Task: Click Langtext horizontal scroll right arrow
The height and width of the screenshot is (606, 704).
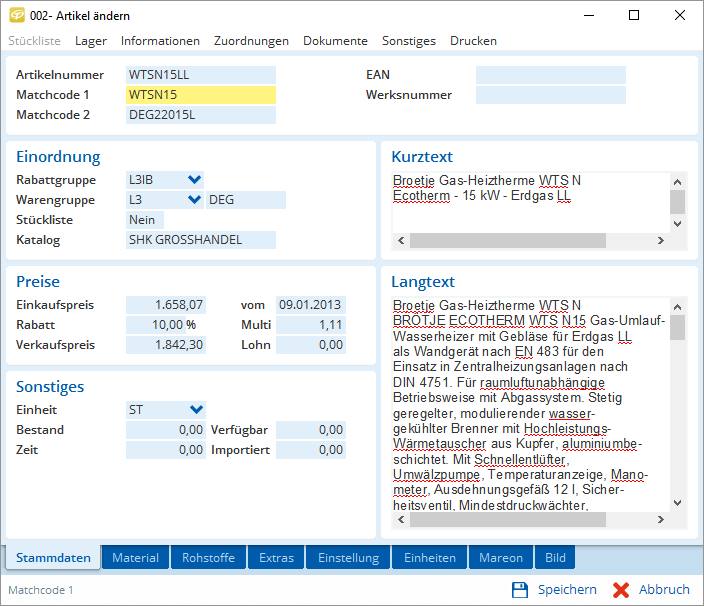Action: pyautogui.click(x=660, y=519)
